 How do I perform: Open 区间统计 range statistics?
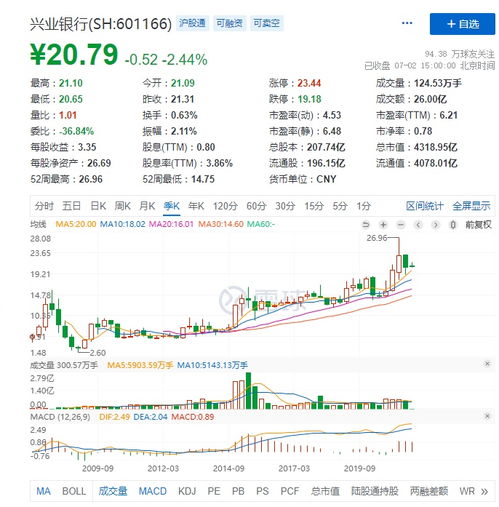coord(424,206)
